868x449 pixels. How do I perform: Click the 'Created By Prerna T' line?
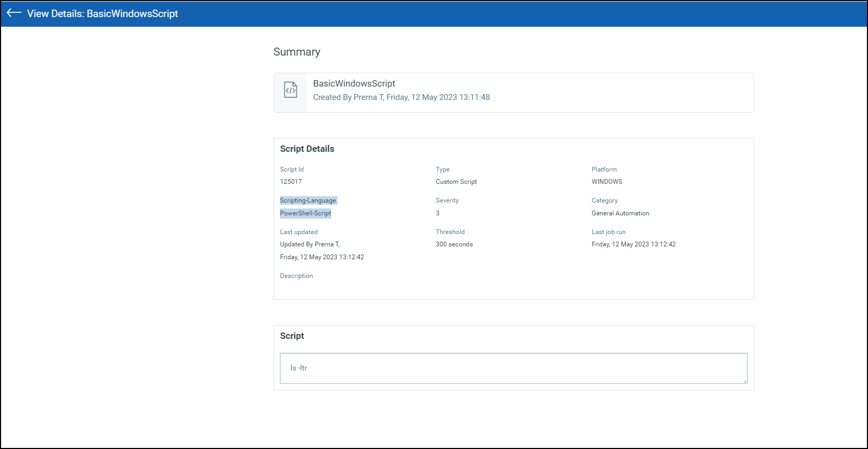[401, 97]
